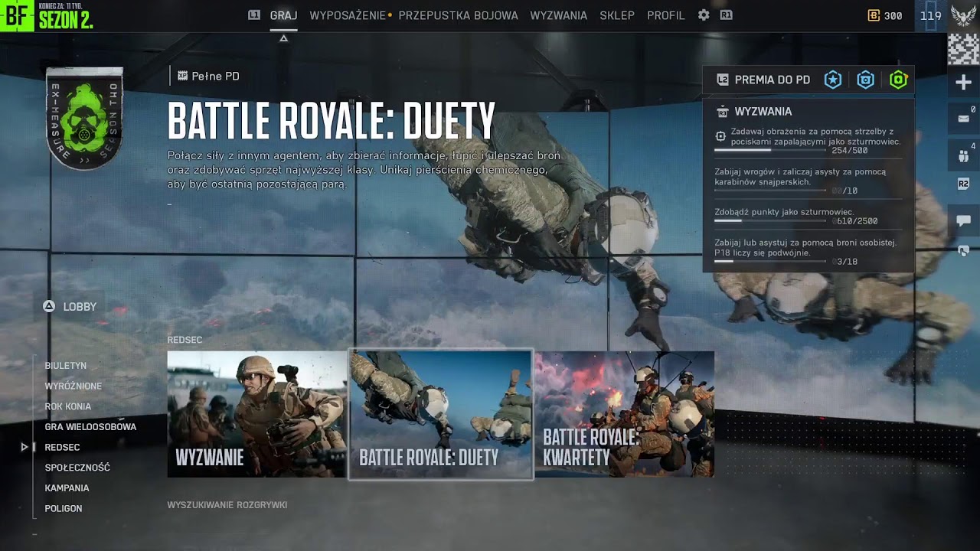Click the mouse cursor icon under chat

[963, 250]
